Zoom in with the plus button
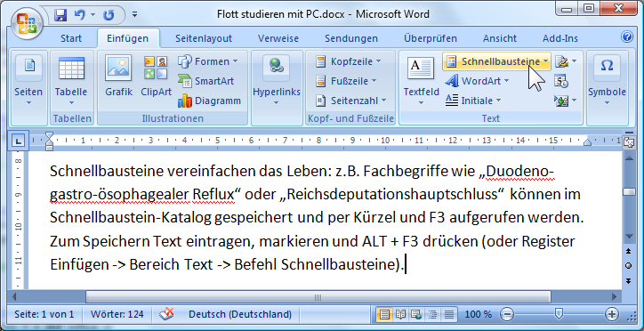This screenshot has height=331, width=644. click(612, 315)
